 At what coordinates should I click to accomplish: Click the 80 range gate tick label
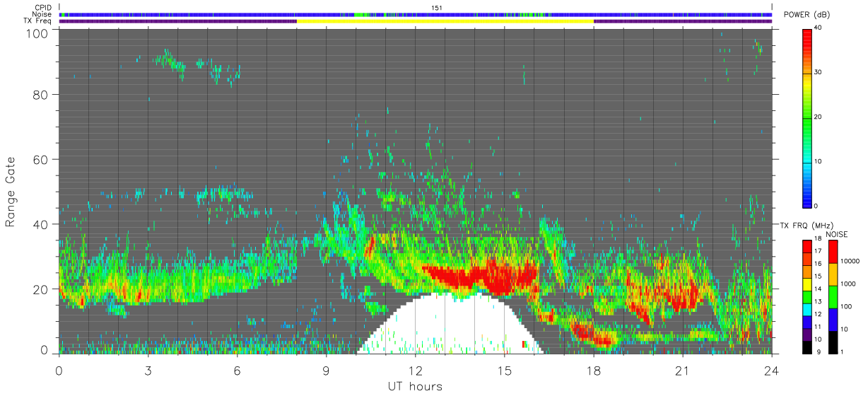[42, 95]
